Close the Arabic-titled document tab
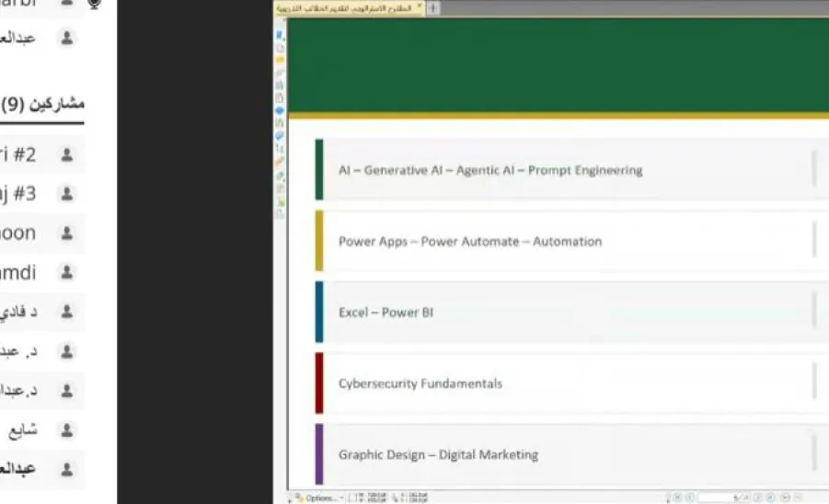 (x=420, y=6)
